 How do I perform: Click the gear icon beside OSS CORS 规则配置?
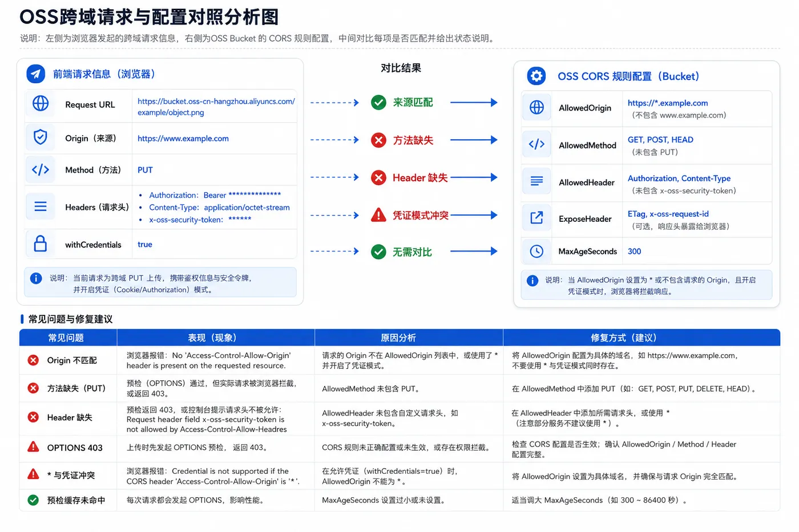(536, 76)
